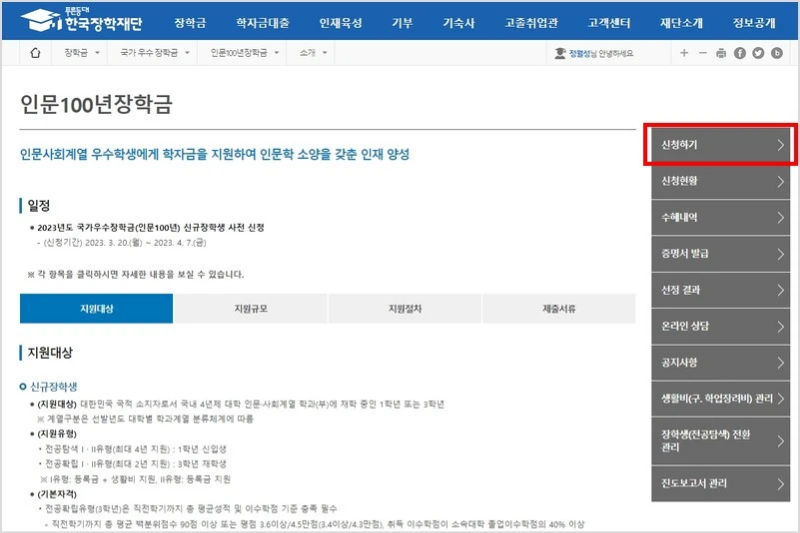Screen dimensions: 800x533
Task: Open the 장학금 breadcrumb dropdown
Action: pyautogui.click(x=82, y=53)
